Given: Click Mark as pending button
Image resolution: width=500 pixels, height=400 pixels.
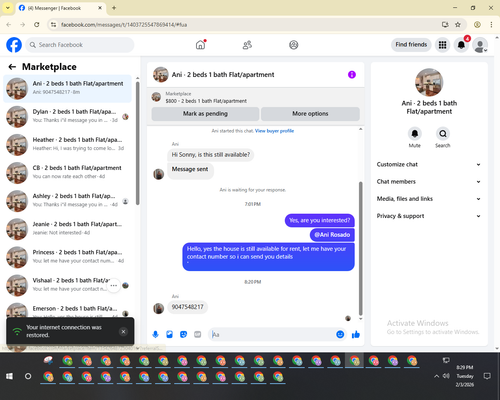Looking at the screenshot, I should coord(205,114).
